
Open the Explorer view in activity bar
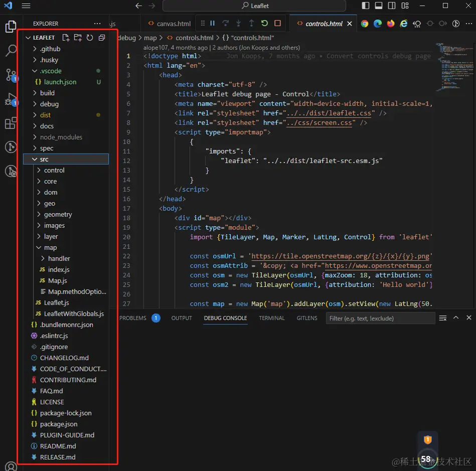tap(11, 27)
